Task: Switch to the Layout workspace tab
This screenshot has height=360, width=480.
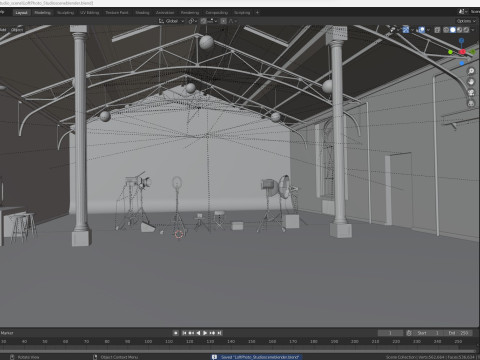Action: pyautogui.click(x=21, y=13)
